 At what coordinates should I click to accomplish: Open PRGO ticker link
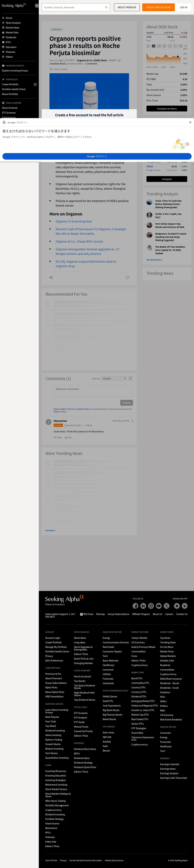150,167
